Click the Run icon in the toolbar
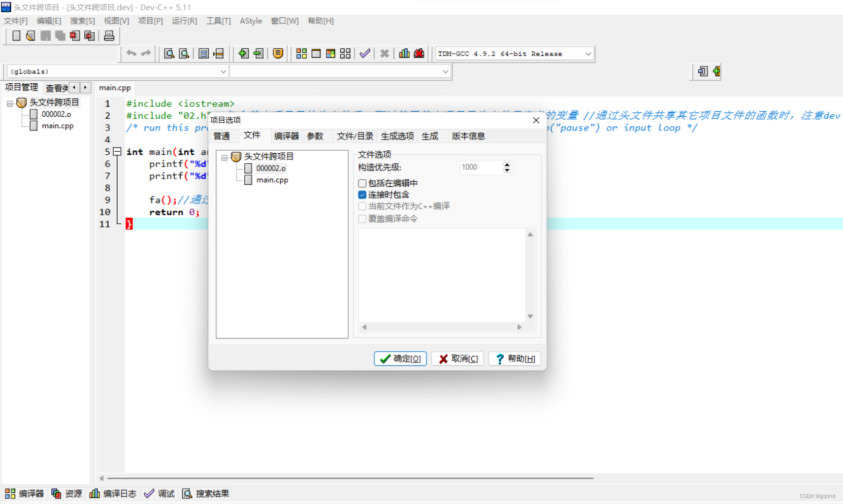Screen dimensions: 843x504 pyautogui.click(x=316, y=53)
